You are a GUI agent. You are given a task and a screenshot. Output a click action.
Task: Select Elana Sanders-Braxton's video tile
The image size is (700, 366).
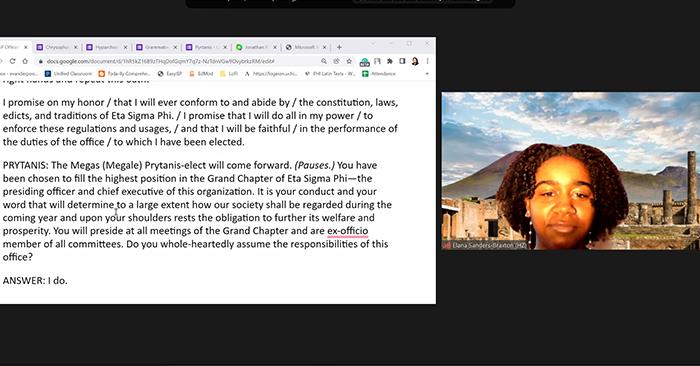pyautogui.click(x=571, y=171)
